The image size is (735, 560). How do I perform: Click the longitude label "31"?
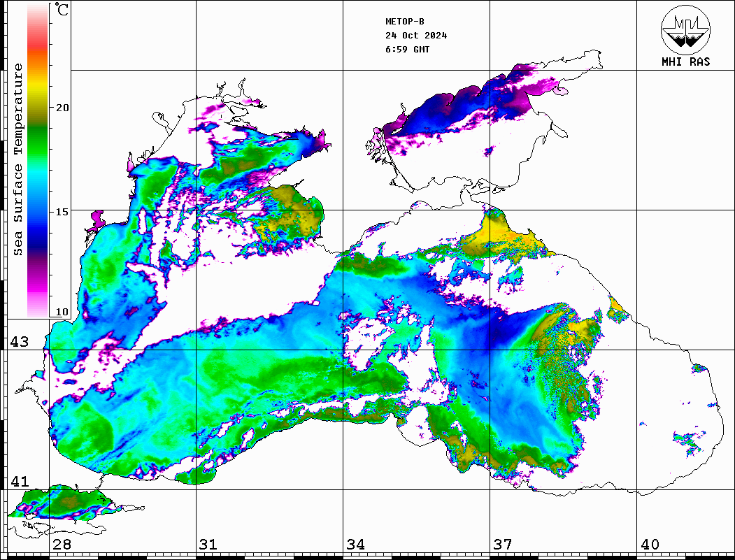coord(208,545)
